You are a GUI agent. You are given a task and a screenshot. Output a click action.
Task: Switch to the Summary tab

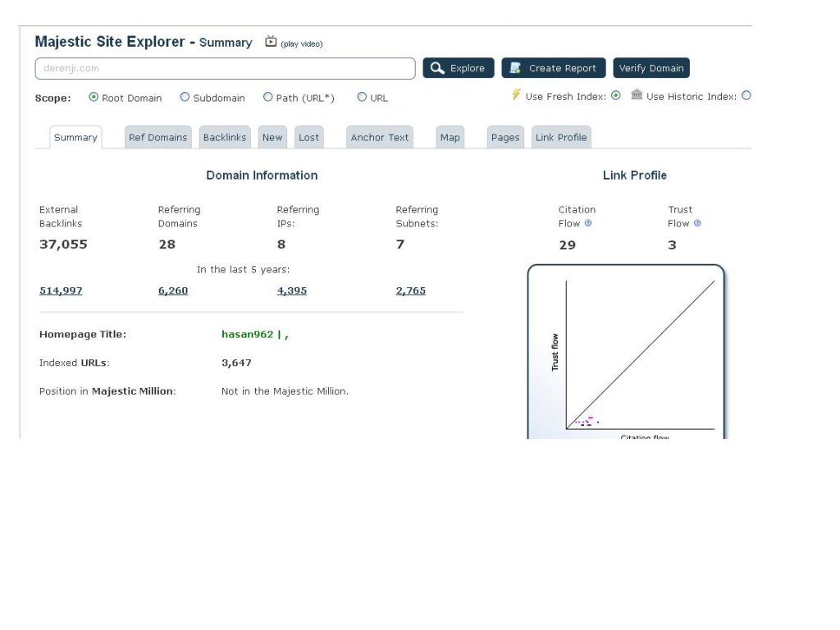(75, 138)
